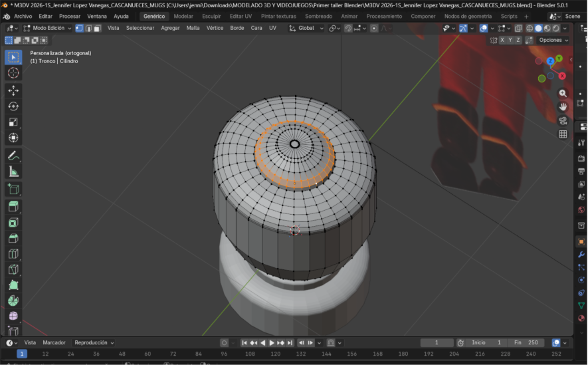Screen dimensions: 588x365
Task: Switch to orthographic grid view icon
Action: coord(563,134)
